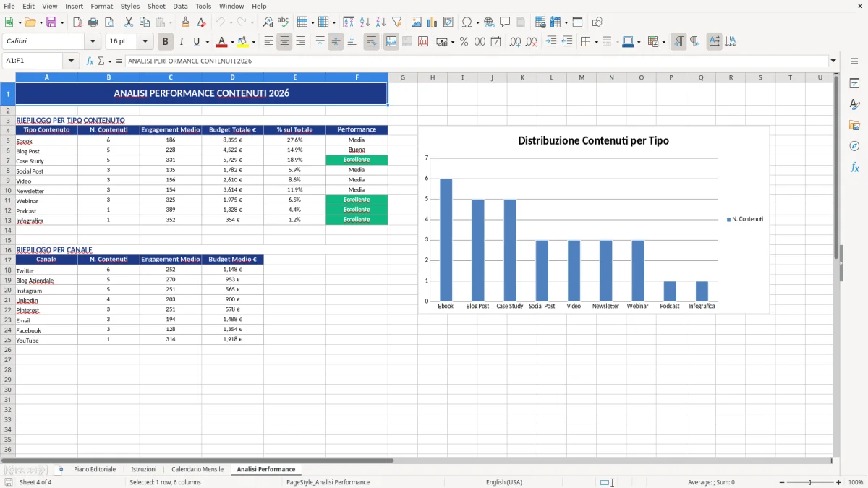Toggle underline formatting
The width and height of the screenshot is (868, 488).
click(197, 41)
